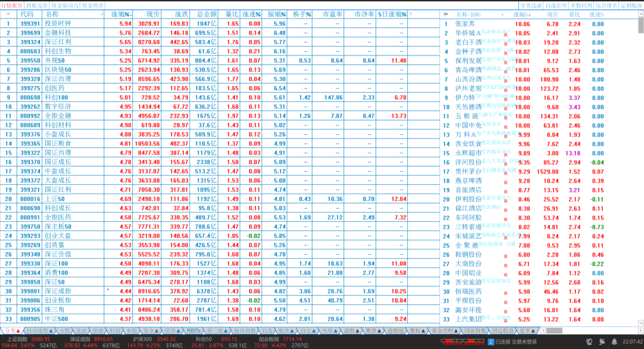Image resolution: width=644 pixels, height=349 pixels.
Task: Click the R marker beside 五粮液
Action: pyautogui.click(x=506, y=118)
